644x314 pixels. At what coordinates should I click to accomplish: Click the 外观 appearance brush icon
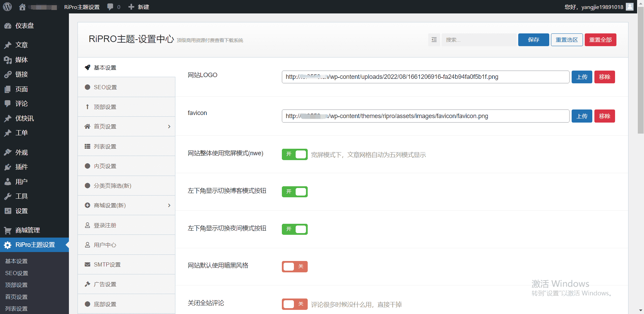tap(8, 153)
